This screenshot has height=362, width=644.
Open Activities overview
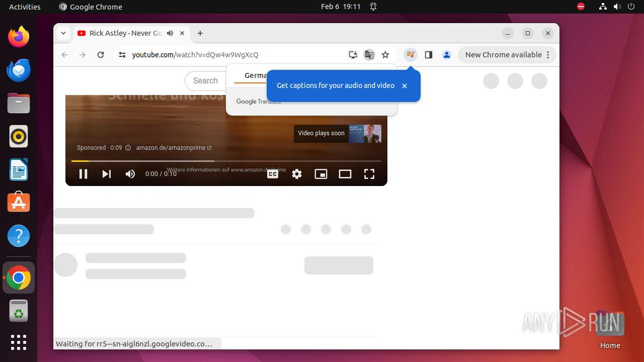[25, 7]
